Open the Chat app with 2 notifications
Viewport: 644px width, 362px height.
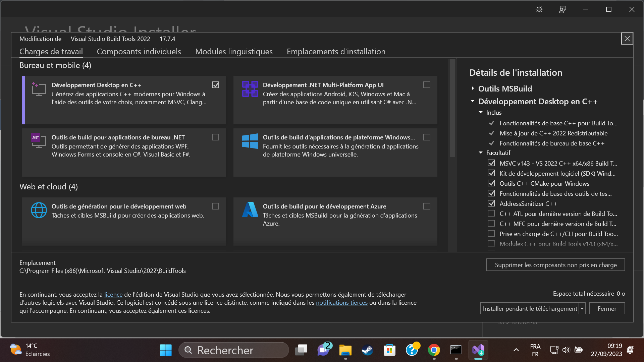pyautogui.click(x=324, y=350)
